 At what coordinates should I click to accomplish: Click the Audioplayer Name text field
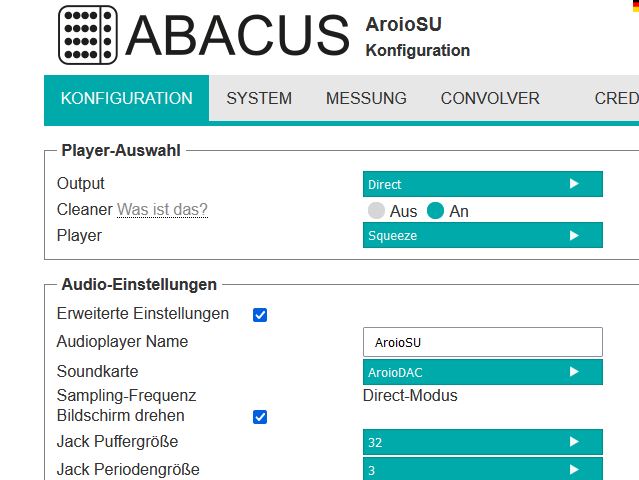pos(482,342)
